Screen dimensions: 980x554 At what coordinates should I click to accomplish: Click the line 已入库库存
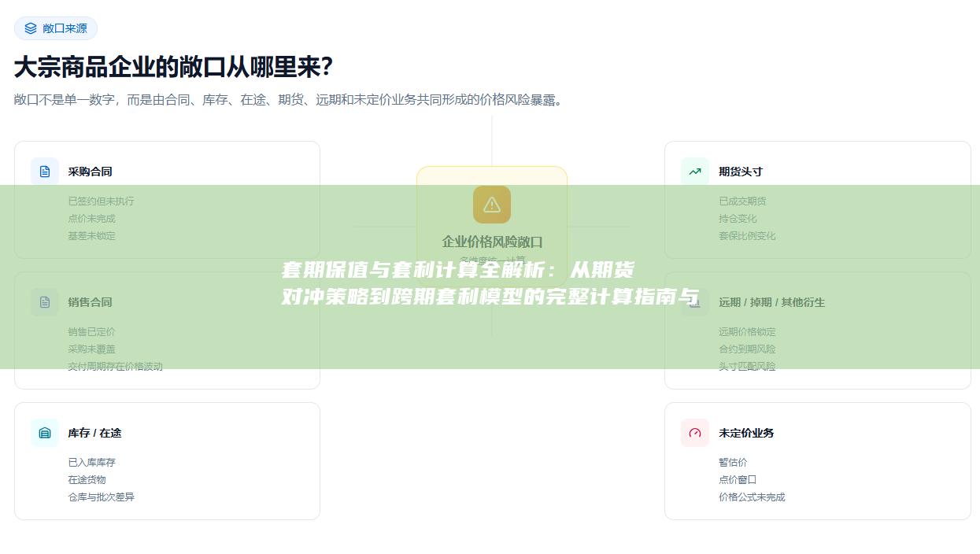[x=92, y=463]
